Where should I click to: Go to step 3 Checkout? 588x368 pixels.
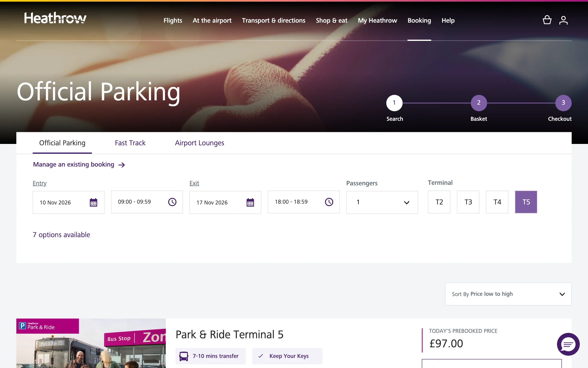(x=563, y=103)
